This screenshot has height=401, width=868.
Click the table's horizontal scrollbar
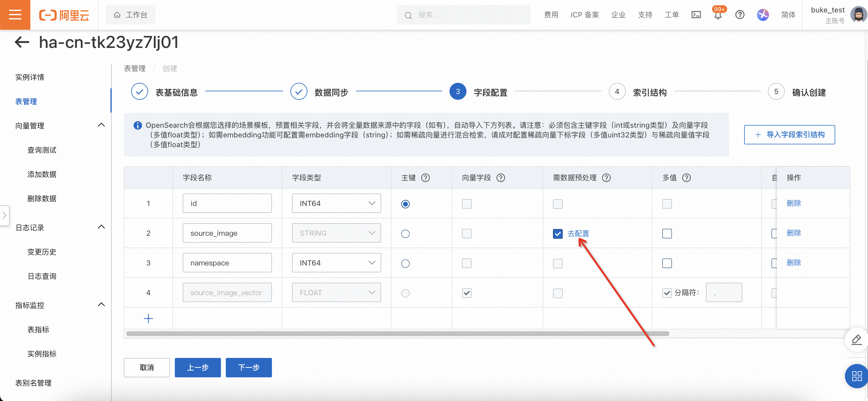[x=397, y=334]
